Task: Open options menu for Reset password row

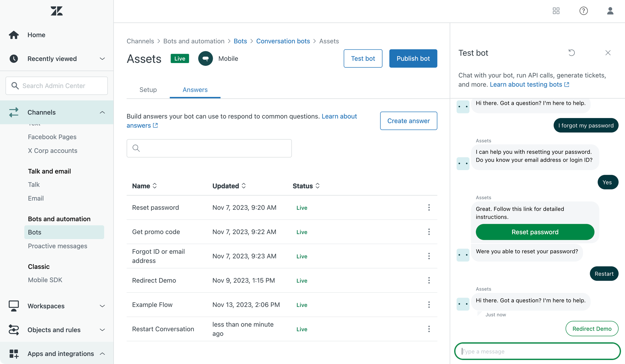Action: (x=429, y=208)
